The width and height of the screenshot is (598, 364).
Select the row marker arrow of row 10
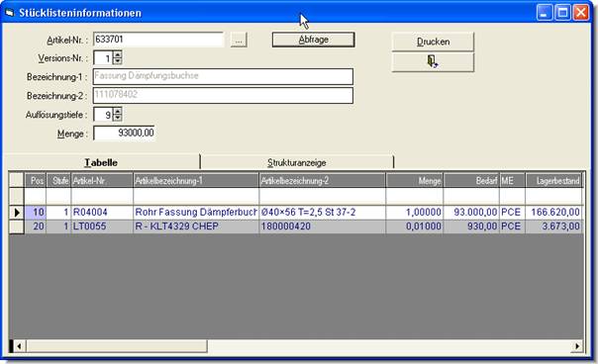click(x=17, y=213)
